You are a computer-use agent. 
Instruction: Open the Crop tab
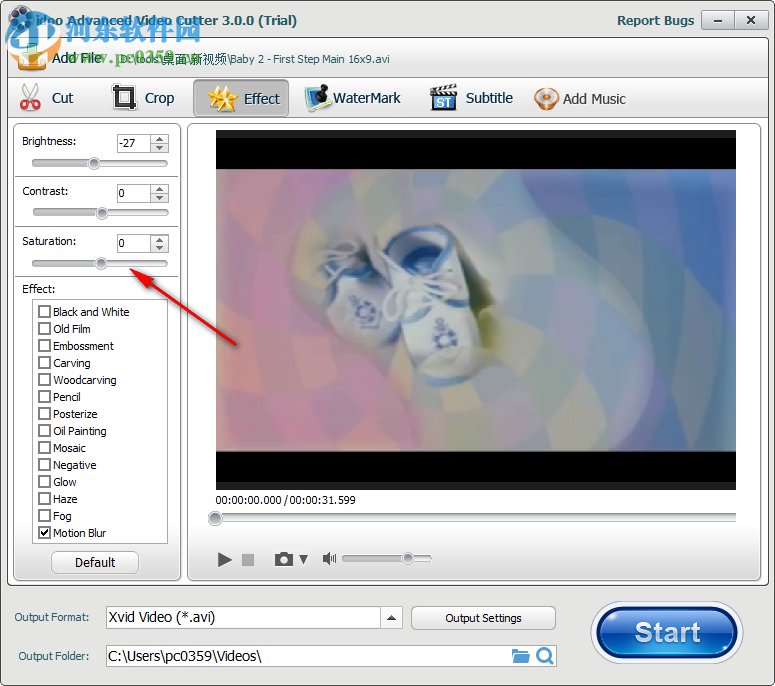(143, 98)
